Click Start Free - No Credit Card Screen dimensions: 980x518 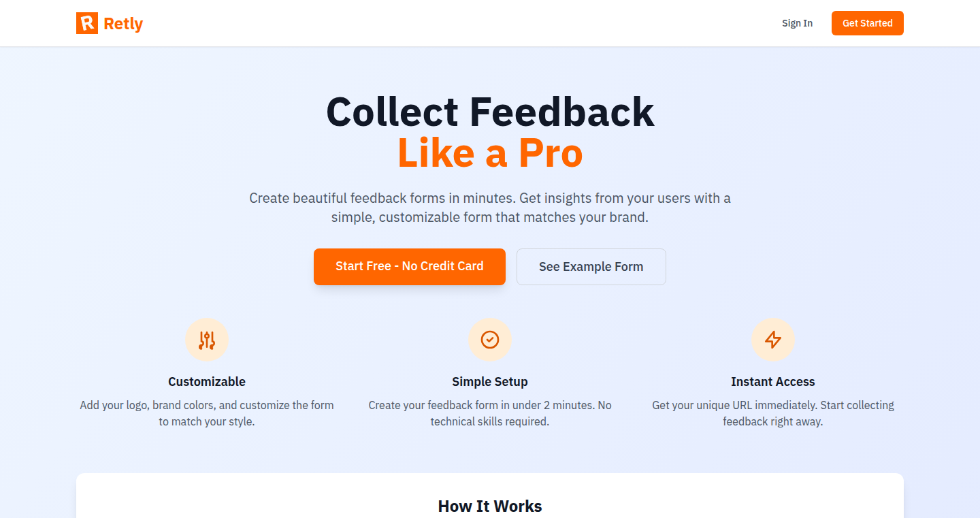pyautogui.click(x=410, y=266)
